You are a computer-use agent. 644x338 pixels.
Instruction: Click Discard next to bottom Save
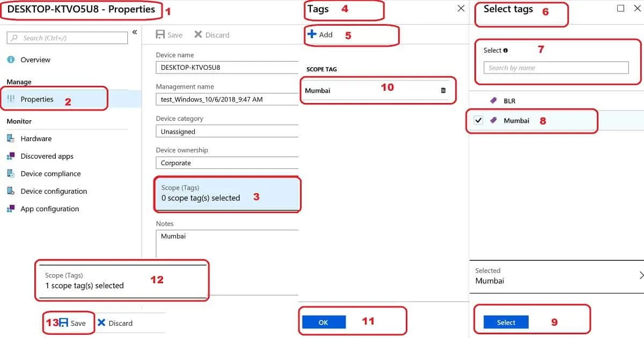(115, 323)
